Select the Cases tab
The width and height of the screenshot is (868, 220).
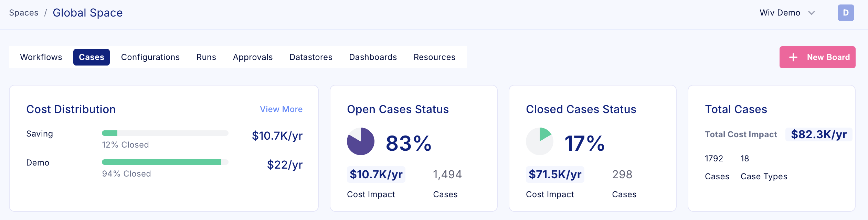[x=91, y=57]
